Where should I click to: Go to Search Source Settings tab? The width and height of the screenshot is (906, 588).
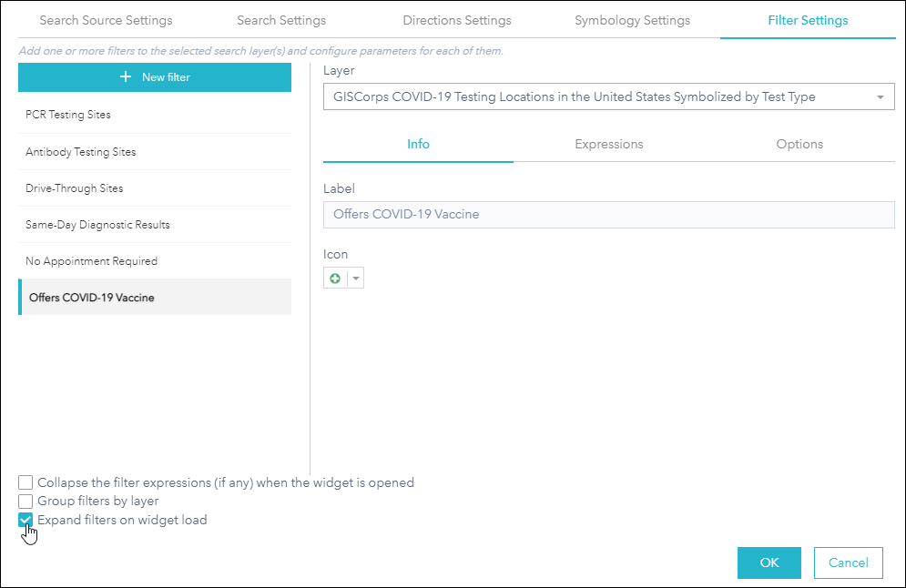pyautogui.click(x=106, y=20)
